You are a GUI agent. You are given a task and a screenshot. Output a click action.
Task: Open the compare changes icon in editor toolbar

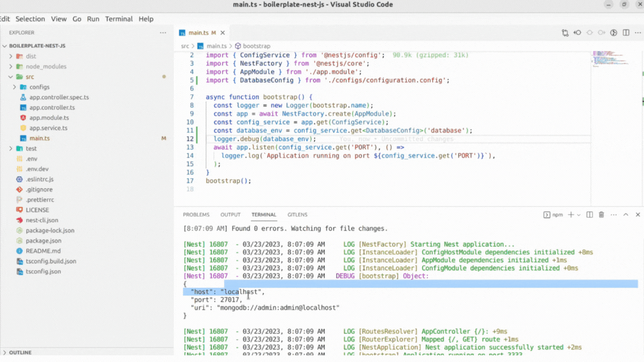coord(565,33)
